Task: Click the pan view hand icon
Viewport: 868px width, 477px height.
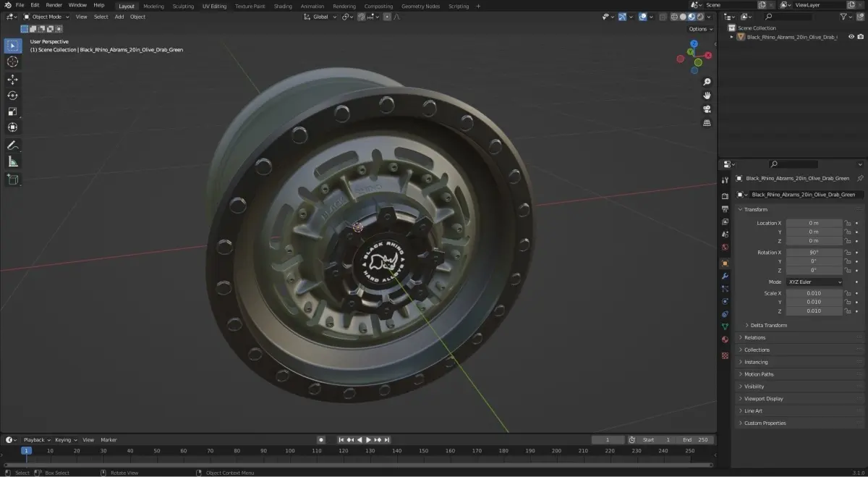Action: point(707,96)
